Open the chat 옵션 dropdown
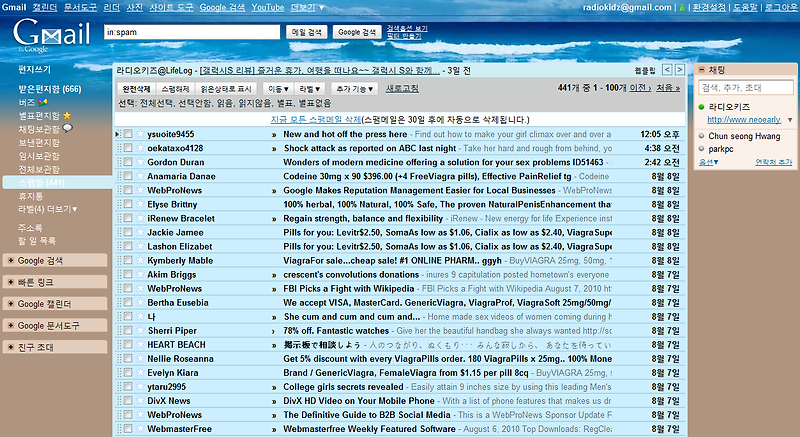The width and height of the screenshot is (800, 437). 709,162
